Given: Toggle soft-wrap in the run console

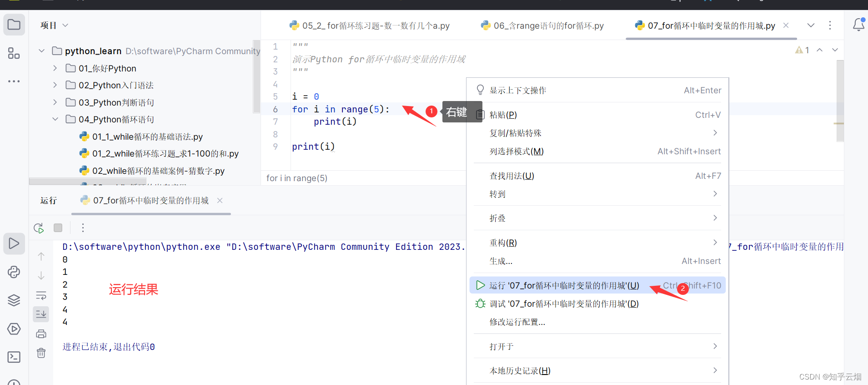Looking at the screenshot, I should [x=41, y=295].
